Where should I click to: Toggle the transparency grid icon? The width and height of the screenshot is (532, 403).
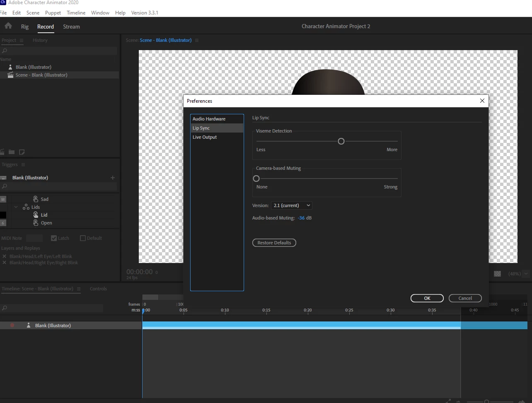point(498,274)
